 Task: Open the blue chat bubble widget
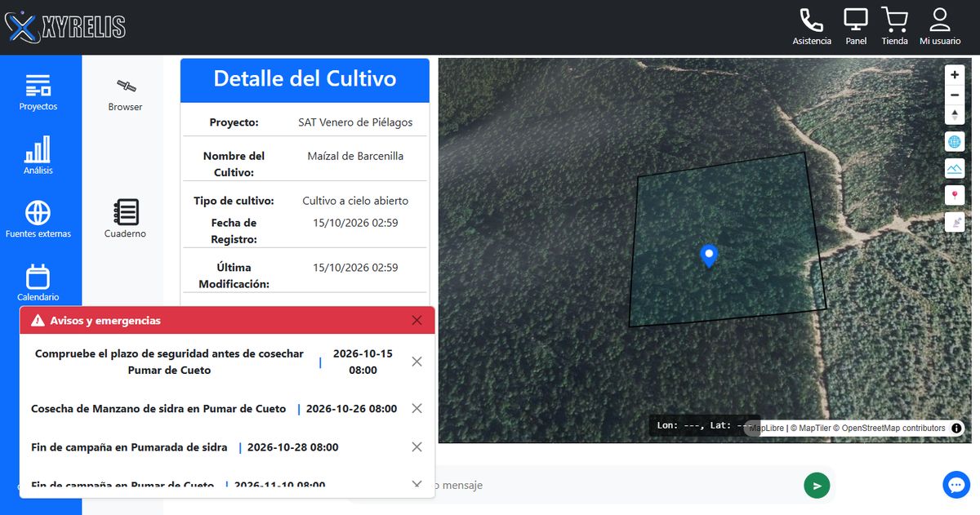coord(956,485)
